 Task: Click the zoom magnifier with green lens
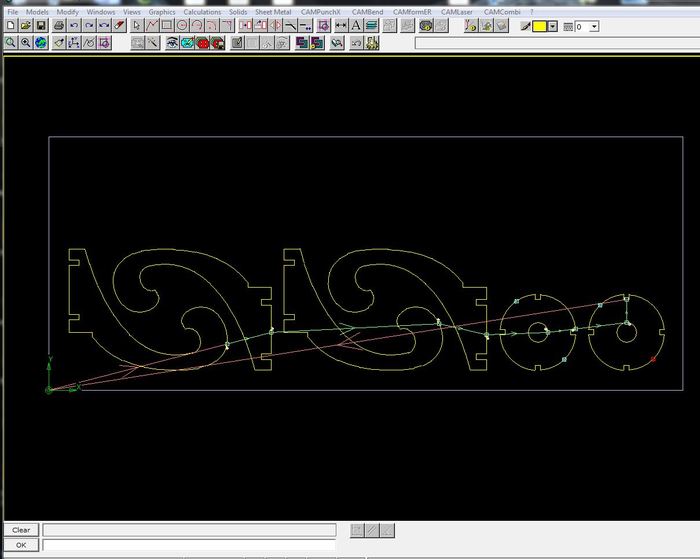(11, 43)
